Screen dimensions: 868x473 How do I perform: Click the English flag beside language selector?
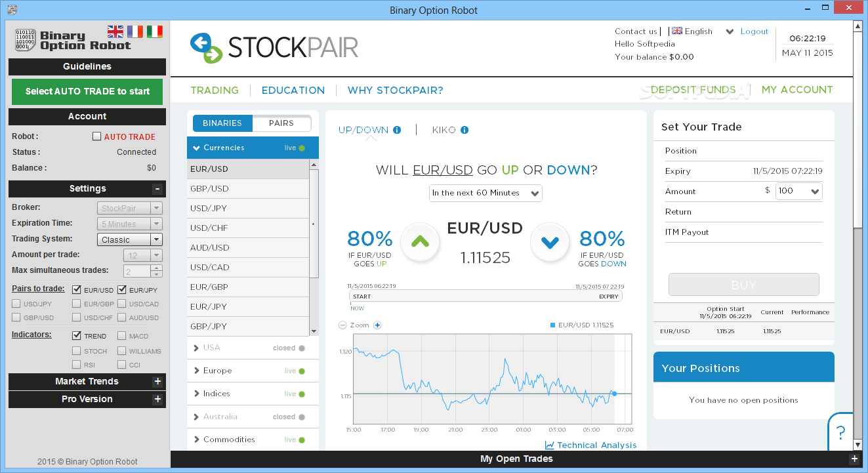coord(677,31)
